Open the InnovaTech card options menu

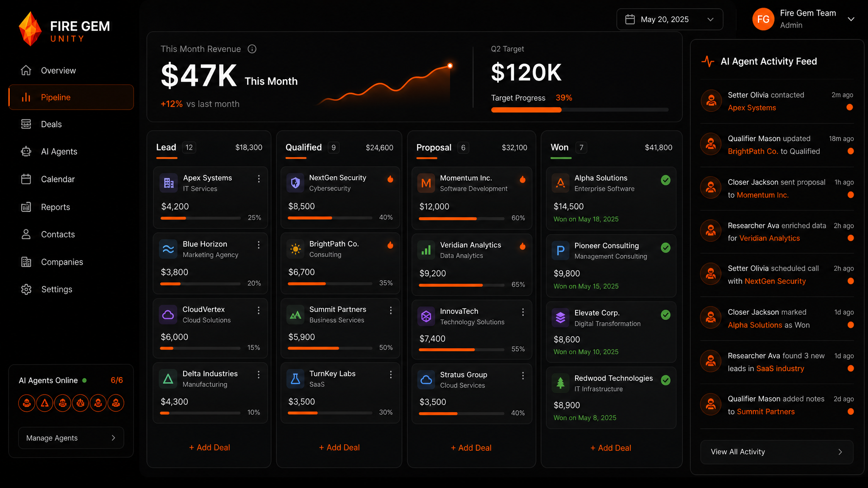click(x=523, y=312)
